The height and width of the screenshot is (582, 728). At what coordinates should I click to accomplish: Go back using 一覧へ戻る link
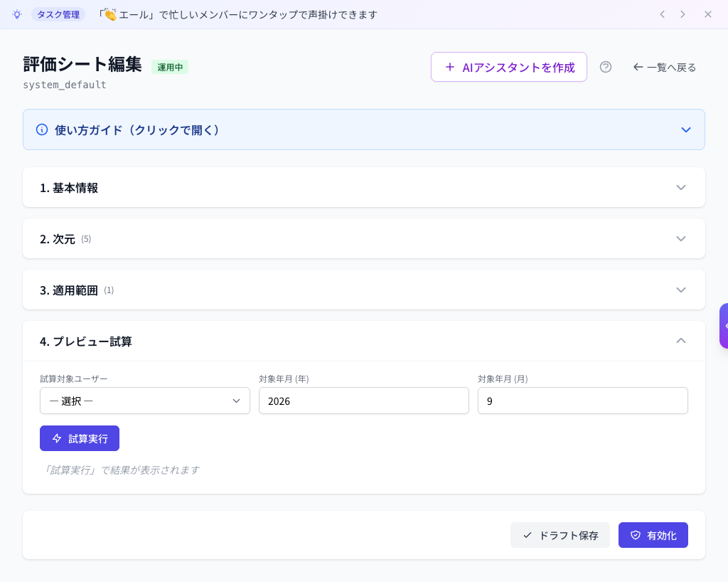click(x=665, y=68)
